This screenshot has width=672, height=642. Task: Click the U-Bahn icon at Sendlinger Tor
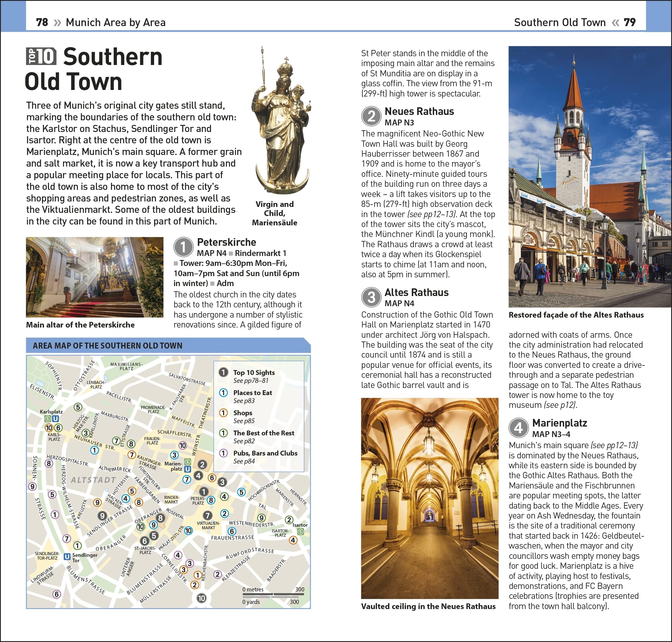[x=67, y=557]
